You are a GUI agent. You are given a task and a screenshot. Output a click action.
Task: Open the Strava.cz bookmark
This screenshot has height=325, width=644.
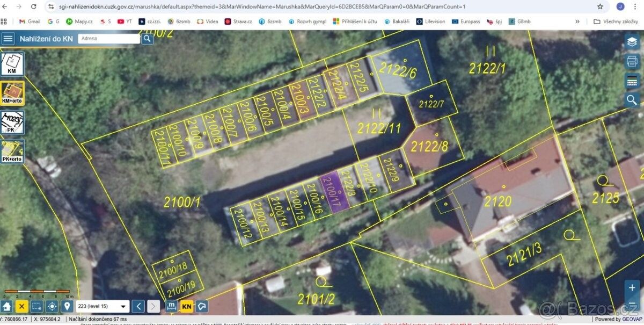click(238, 21)
